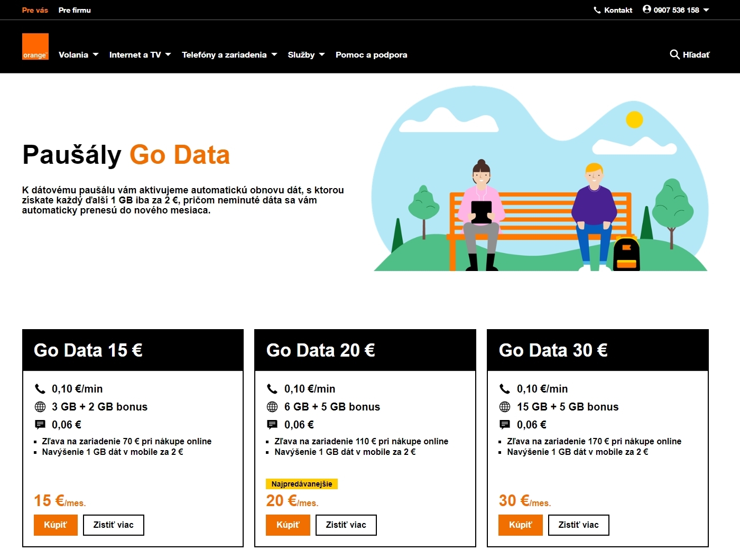Expand the Služby menu
Screen dimensions: 740x560
pos(306,55)
